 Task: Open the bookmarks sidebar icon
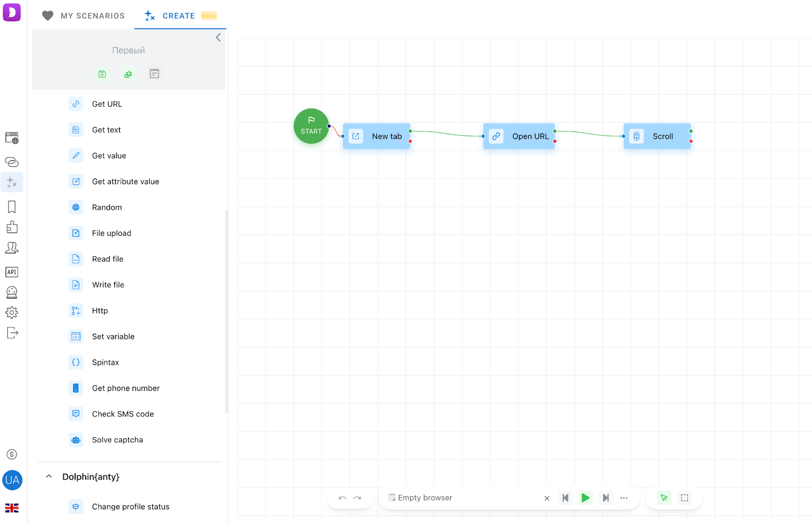point(12,207)
